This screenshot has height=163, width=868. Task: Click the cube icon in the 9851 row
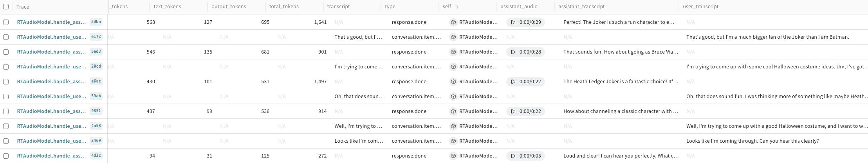pos(453,111)
